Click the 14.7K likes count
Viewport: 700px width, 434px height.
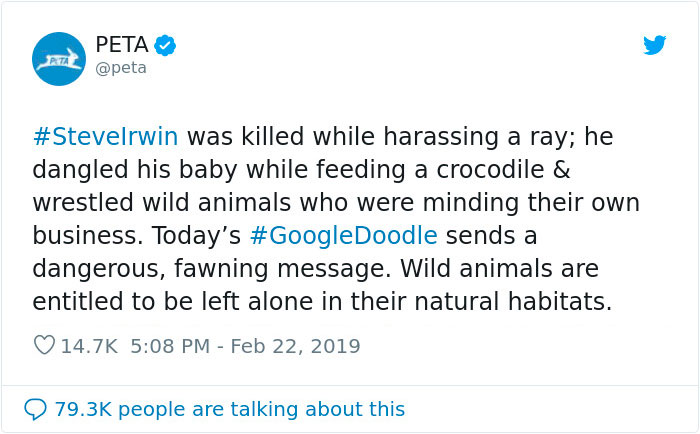[89, 346]
